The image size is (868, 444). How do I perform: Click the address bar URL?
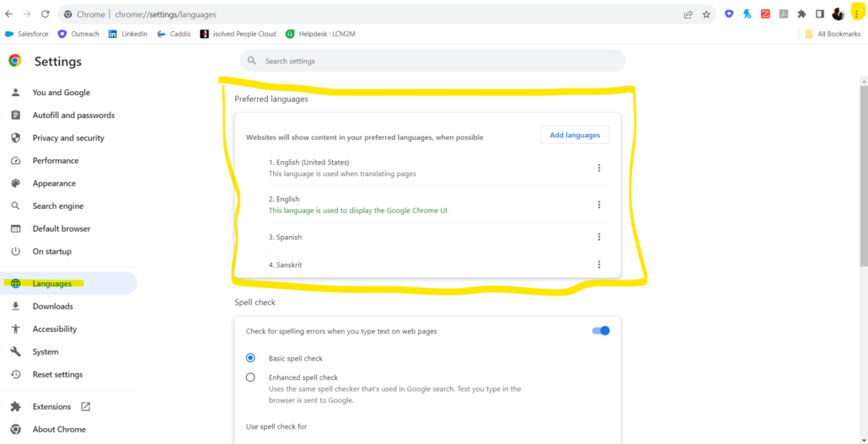(165, 14)
